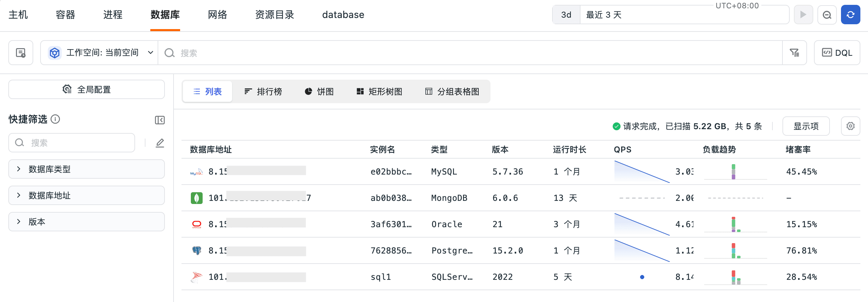Open the 全局配置 button
868x302 pixels.
87,89
